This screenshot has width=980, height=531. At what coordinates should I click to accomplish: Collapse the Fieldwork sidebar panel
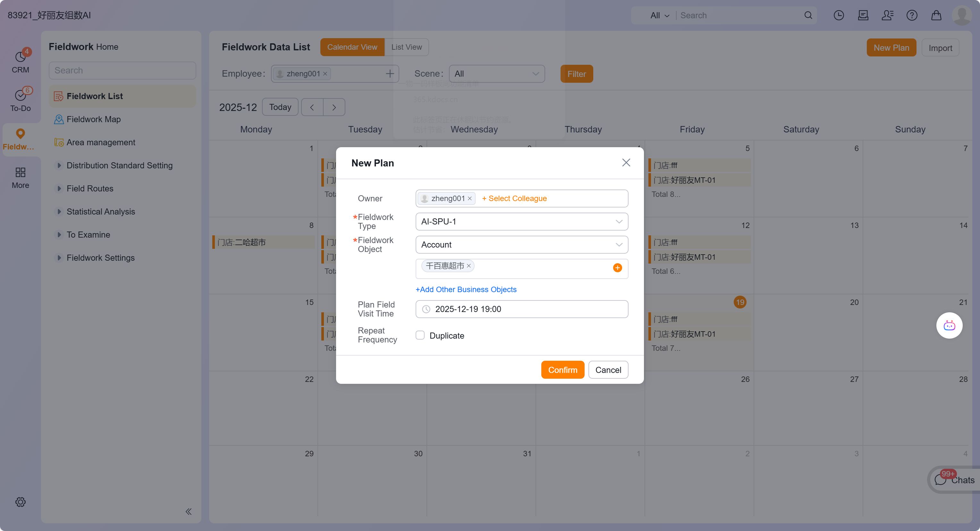tap(188, 512)
